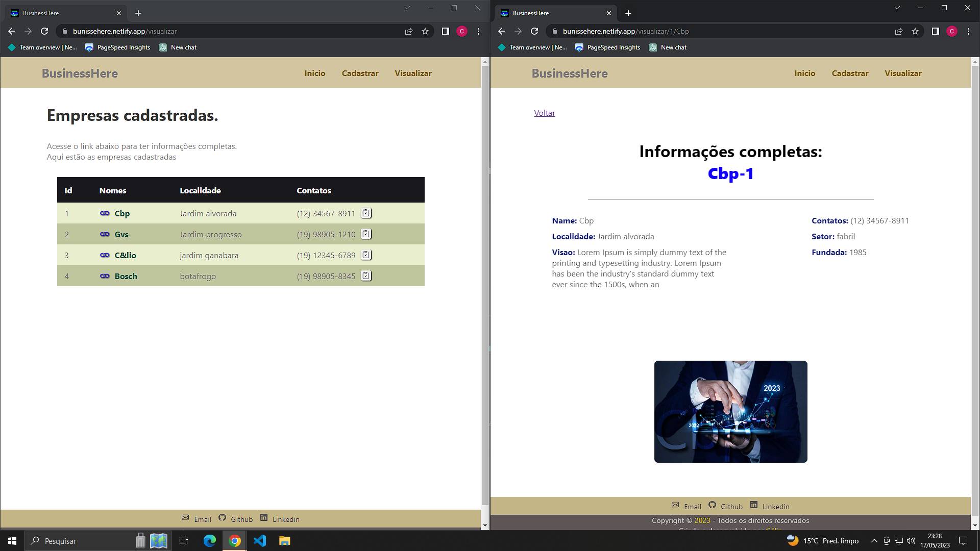This screenshot has width=980, height=551.
Task: Click the Email envelope icon in right window footer
Action: click(675, 505)
